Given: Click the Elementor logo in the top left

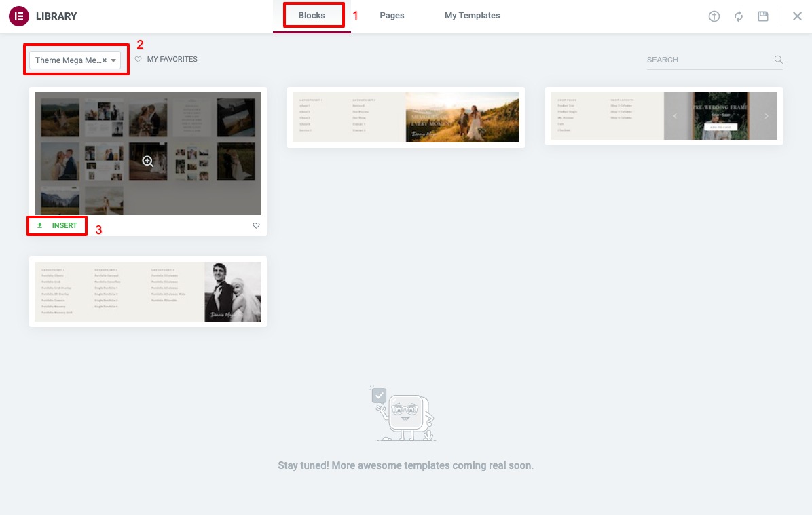Looking at the screenshot, I should pyautogui.click(x=18, y=16).
